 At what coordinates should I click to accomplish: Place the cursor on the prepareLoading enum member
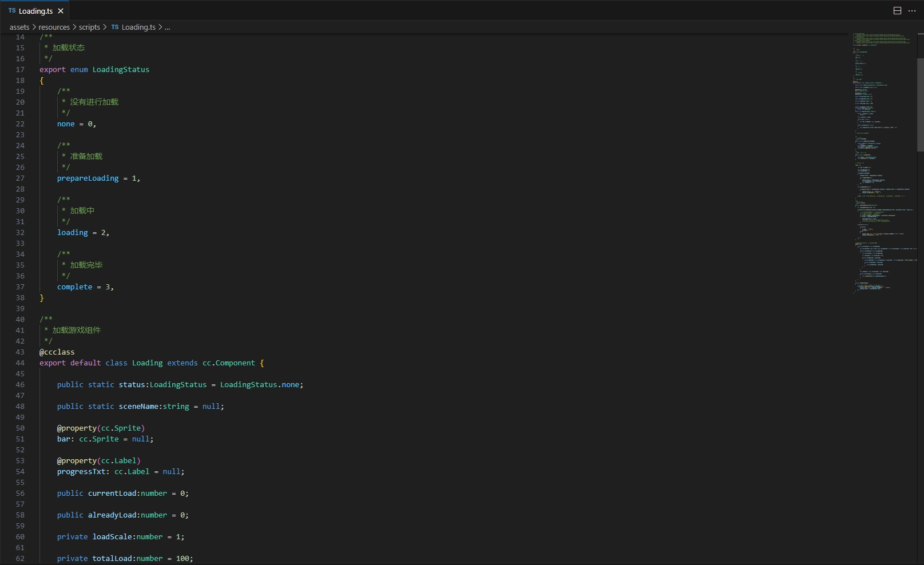click(x=88, y=178)
